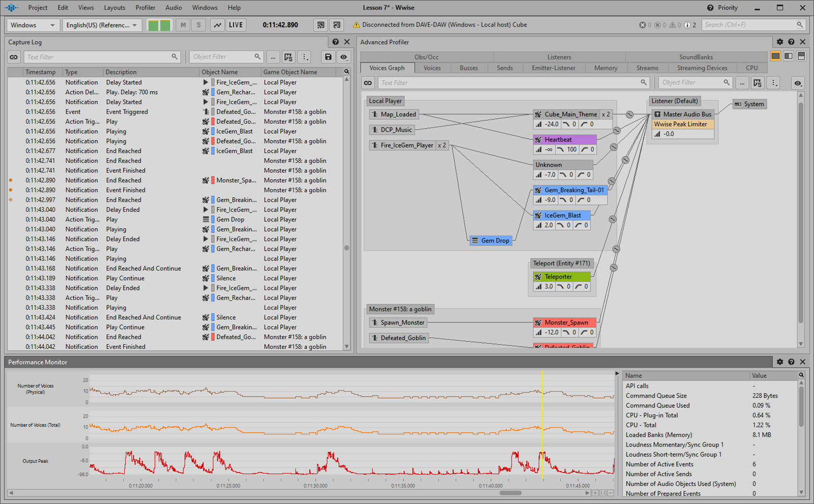Open Capture Log view settings eye icon

344,57
